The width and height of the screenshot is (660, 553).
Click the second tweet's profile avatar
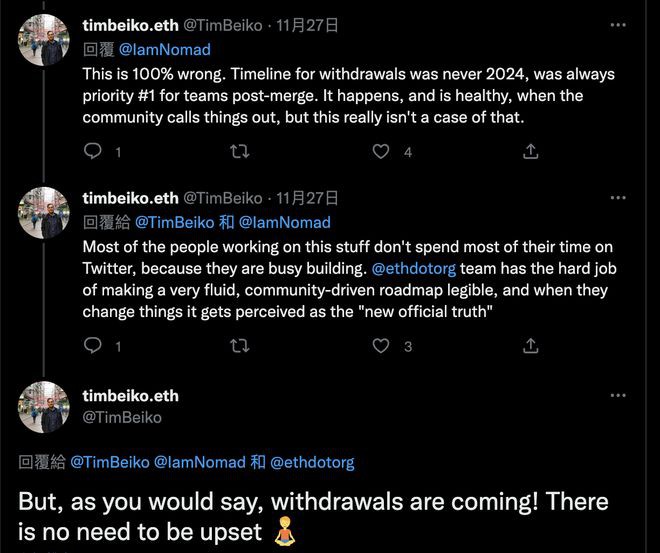click(44, 213)
